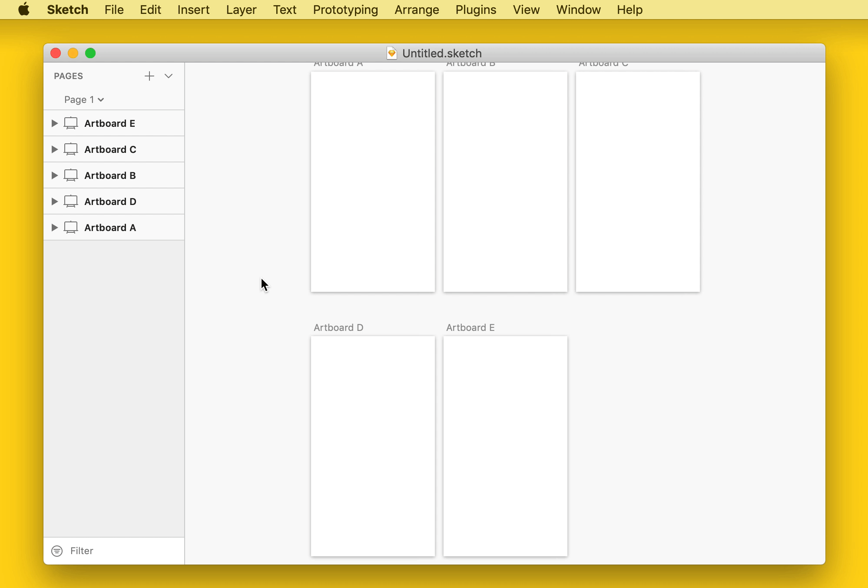The height and width of the screenshot is (588, 868).
Task: Click the Sketch document icon in title bar
Action: point(391,53)
